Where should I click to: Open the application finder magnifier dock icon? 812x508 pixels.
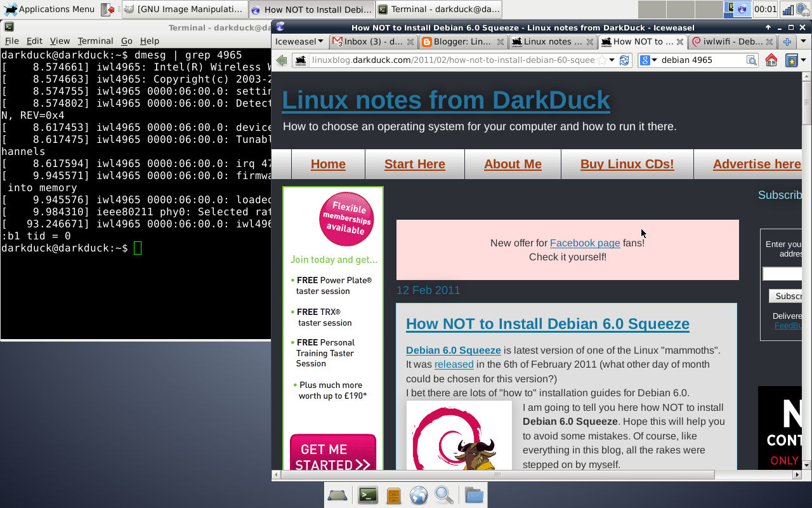pyautogui.click(x=444, y=495)
